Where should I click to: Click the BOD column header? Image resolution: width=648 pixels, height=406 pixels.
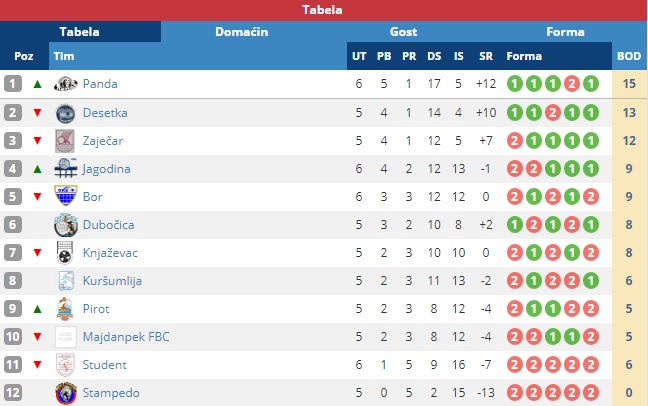click(x=629, y=56)
